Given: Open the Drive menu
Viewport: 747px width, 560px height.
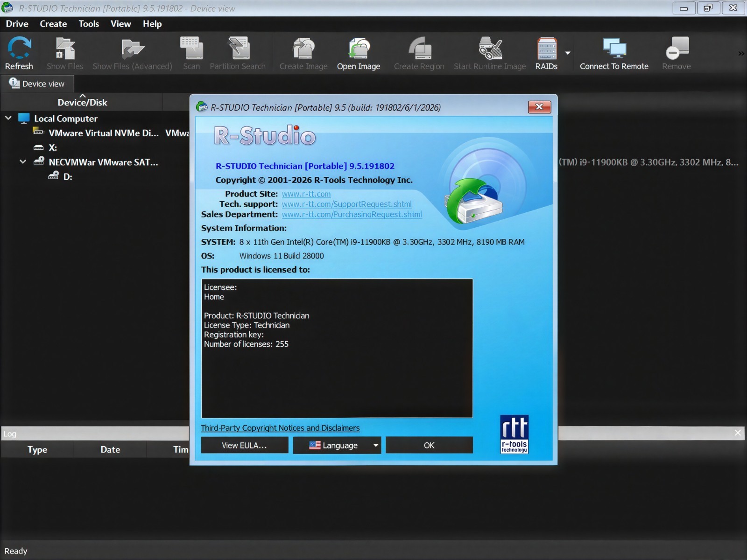Looking at the screenshot, I should click(17, 24).
